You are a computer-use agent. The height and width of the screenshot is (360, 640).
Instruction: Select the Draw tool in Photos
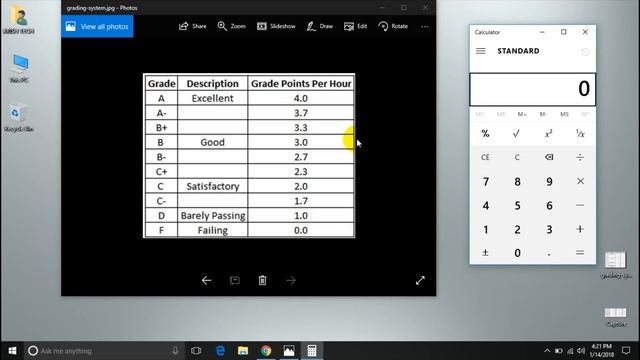[x=320, y=26]
